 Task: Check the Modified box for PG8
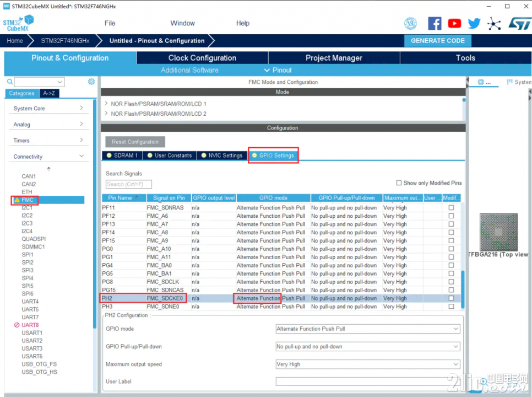click(x=451, y=282)
